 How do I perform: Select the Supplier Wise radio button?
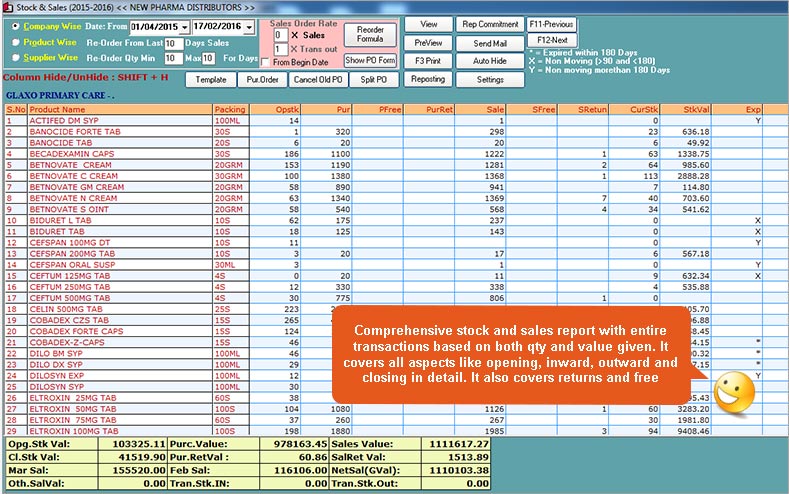(16, 58)
